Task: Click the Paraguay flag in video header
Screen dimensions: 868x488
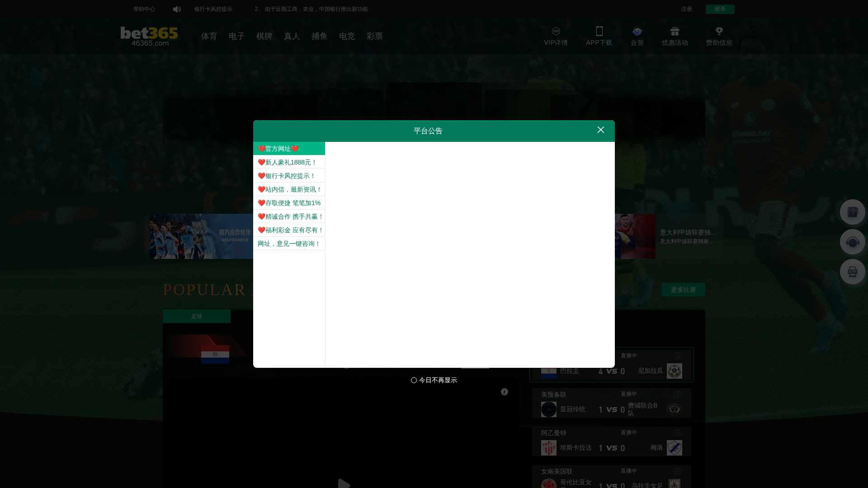Action: coord(215,354)
